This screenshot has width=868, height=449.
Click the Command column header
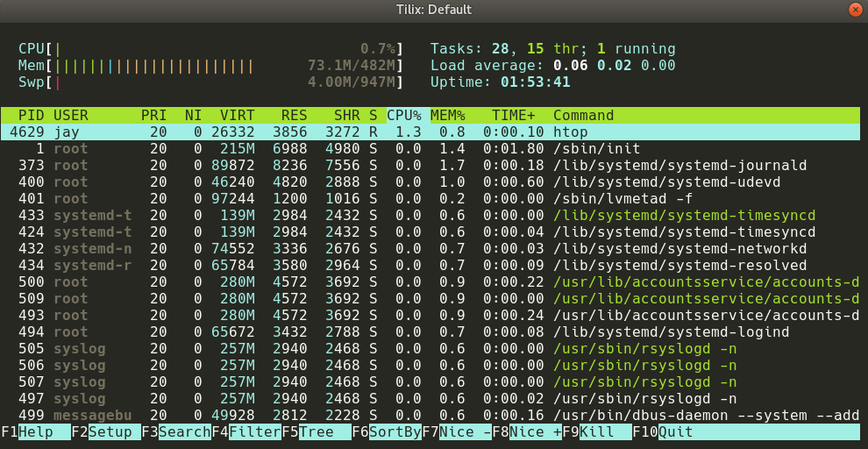[583, 116]
